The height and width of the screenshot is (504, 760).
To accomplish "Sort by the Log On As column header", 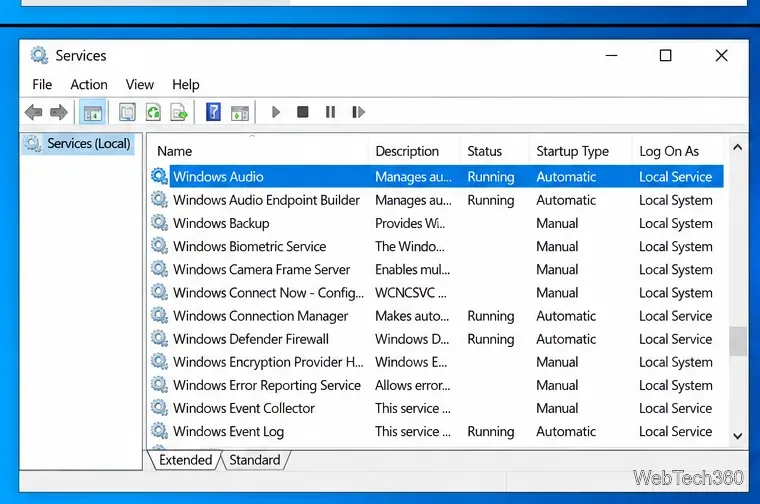I will click(669, 152).
